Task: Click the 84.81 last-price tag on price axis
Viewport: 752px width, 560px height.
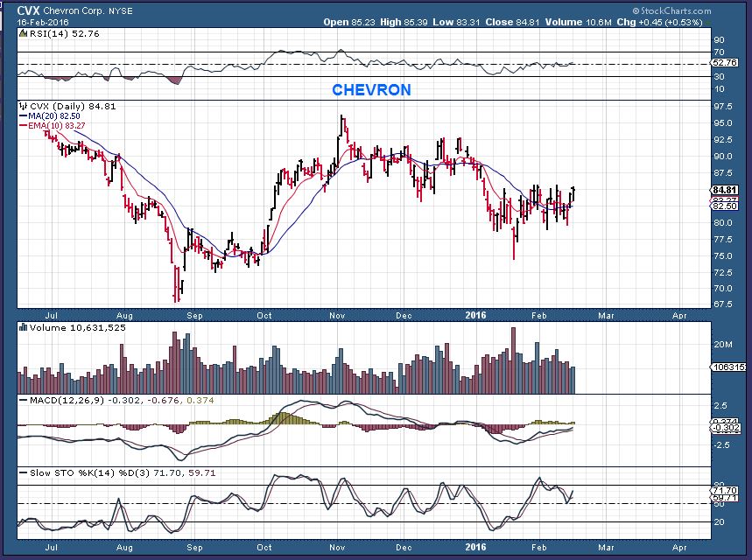Action: [724, 191]
